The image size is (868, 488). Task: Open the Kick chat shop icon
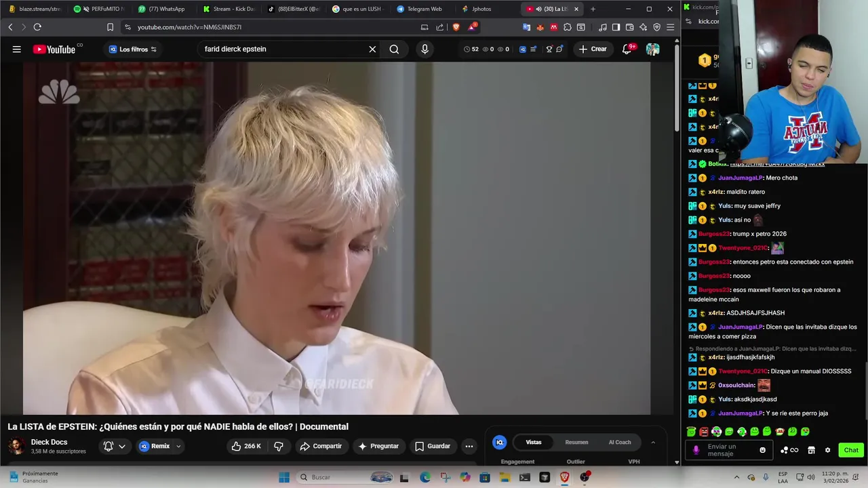(x=811, y=450)
